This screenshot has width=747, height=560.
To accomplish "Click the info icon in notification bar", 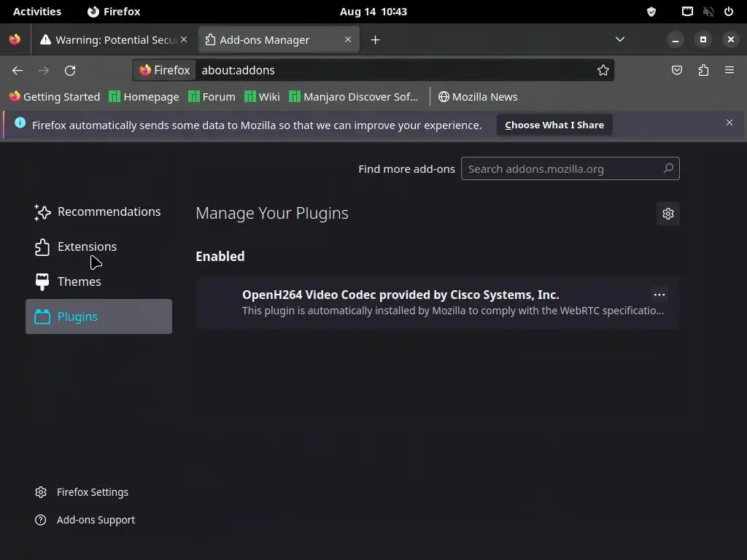I will coord(20,122).
